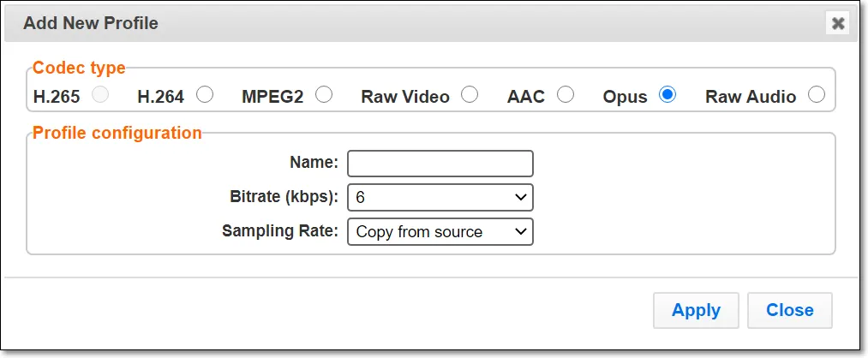
Task: Click the Add New Profile title text
Action: [91, 23]
